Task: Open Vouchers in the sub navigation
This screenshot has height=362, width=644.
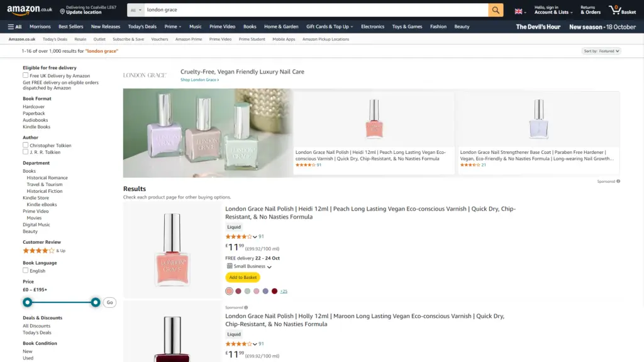Action: (x=159, y=40)
